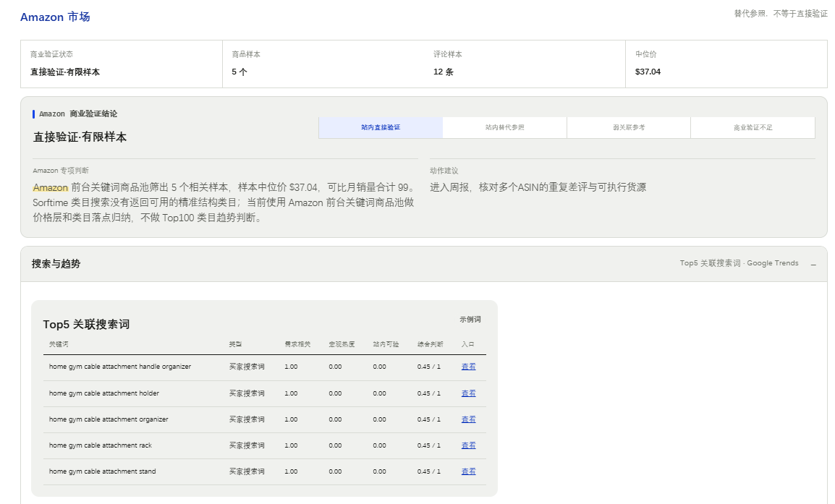Click the 站内可验 column header
The width and height of the screenshot is (835, 504).
[x=386, y=344]
